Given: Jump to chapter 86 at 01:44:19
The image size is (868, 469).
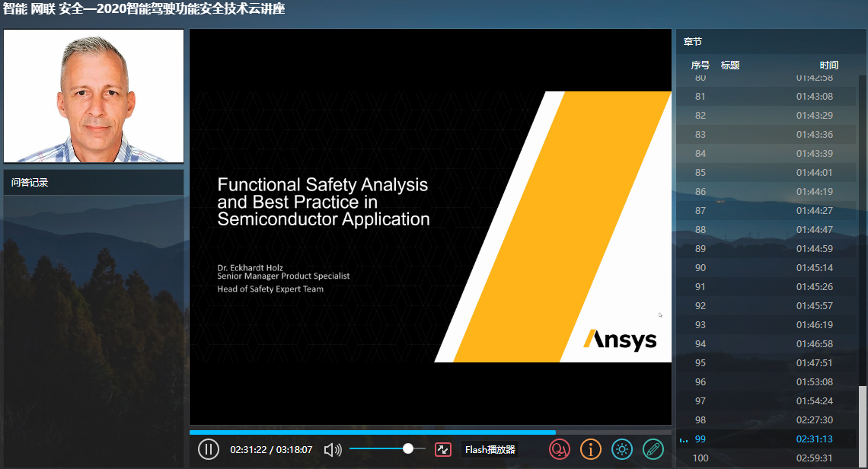Looking at the screenshot, I should coord(767,192).
